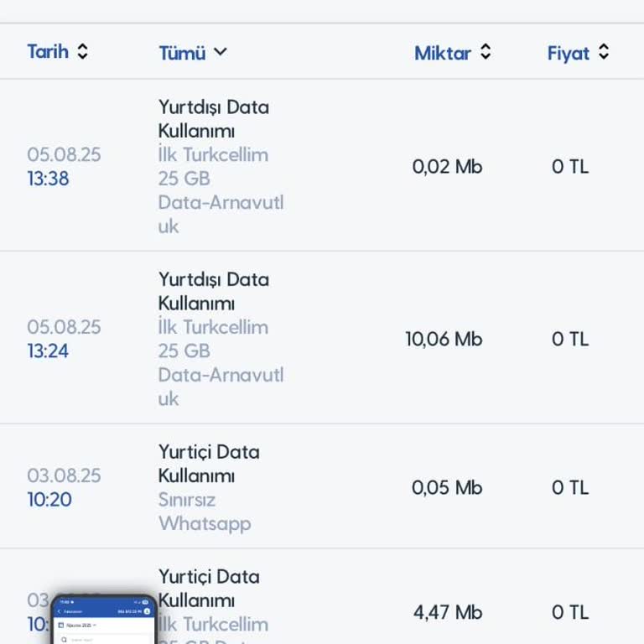Click the 0,05 Mb amount value
This screenshot has width=644, height=644.
point(447,487)
